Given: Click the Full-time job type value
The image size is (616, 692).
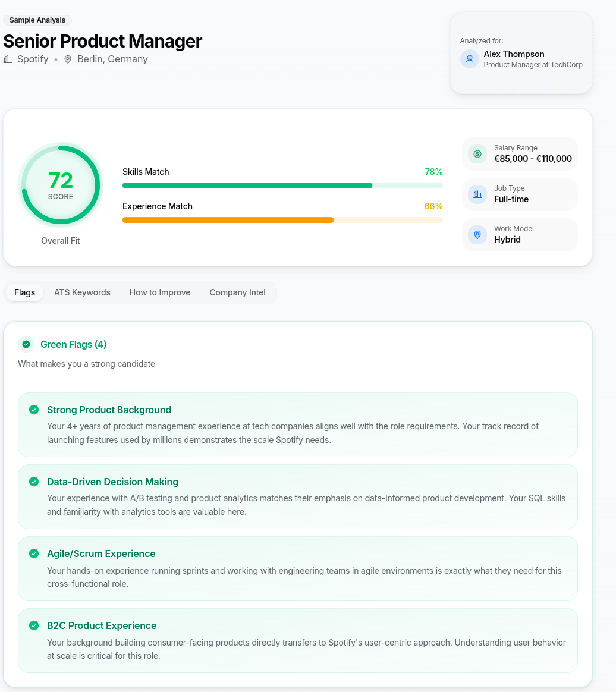Looking at the screenshot, I should click(x=511, y=199).
